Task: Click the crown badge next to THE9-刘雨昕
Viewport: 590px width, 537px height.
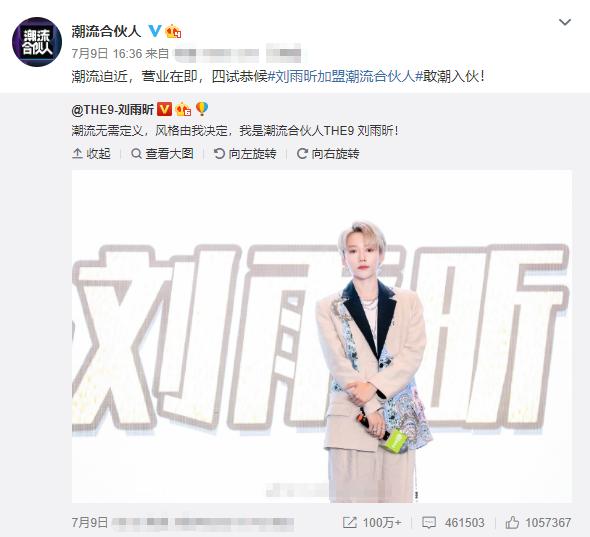Action: click(183, 109)
